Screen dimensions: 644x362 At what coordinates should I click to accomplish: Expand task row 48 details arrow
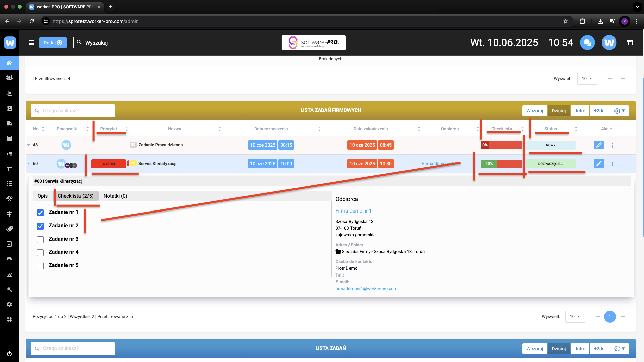click(x=29, y=145)
